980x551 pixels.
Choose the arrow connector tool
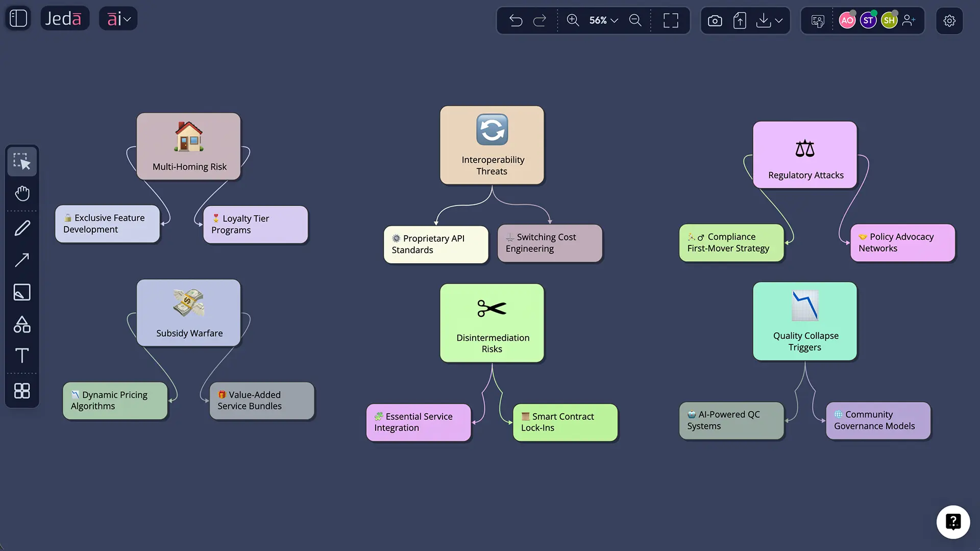tap(22, 260)
